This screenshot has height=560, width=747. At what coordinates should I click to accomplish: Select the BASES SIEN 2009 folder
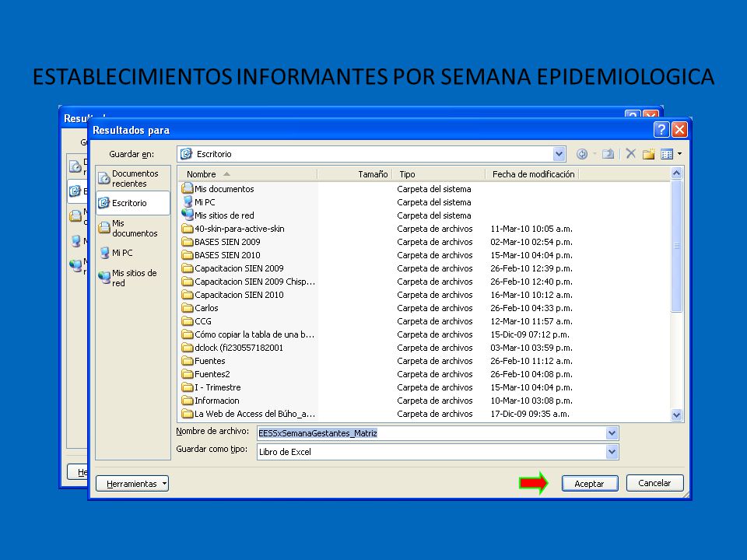click(x=221, y=242)
